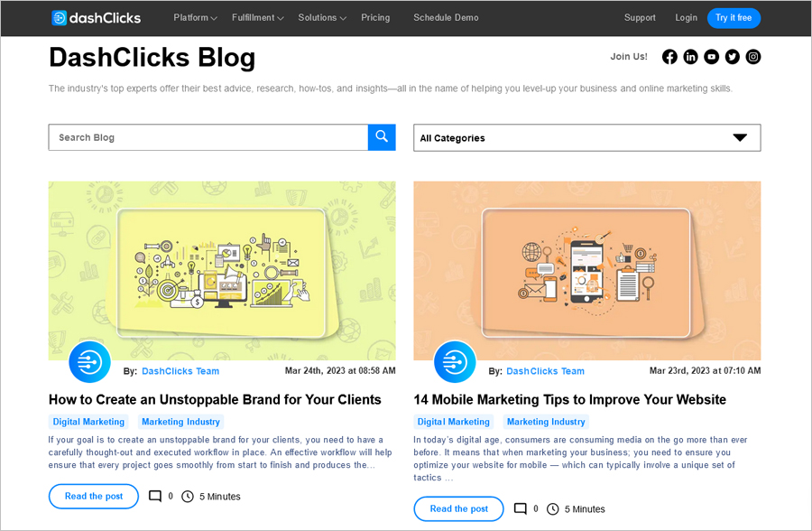Open the LinkedIn social icon
812x531 pixels.
point(690,57)
